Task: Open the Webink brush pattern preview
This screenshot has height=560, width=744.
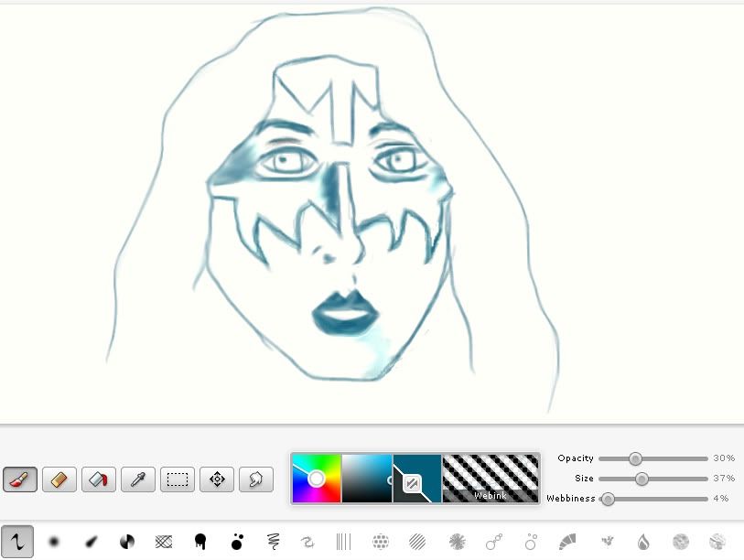Action: point(491,479)
